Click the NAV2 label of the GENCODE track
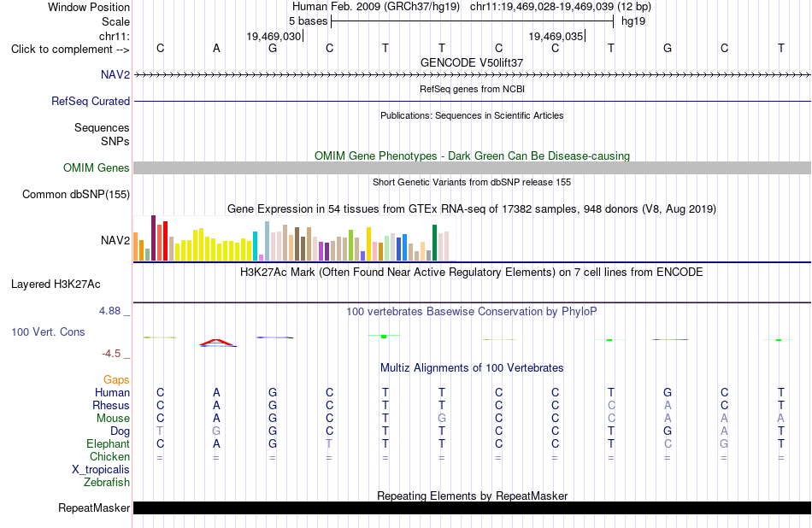This screenshot has height=528, width=812. click(115, 74)
